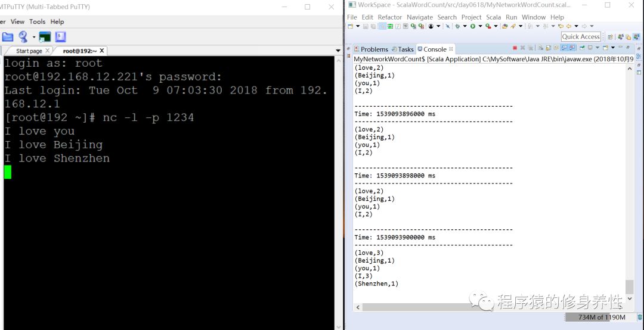Switch to the Start page tab
This screenshot has width=644, height=330.
pyautogui.click(x=29, y=51)
